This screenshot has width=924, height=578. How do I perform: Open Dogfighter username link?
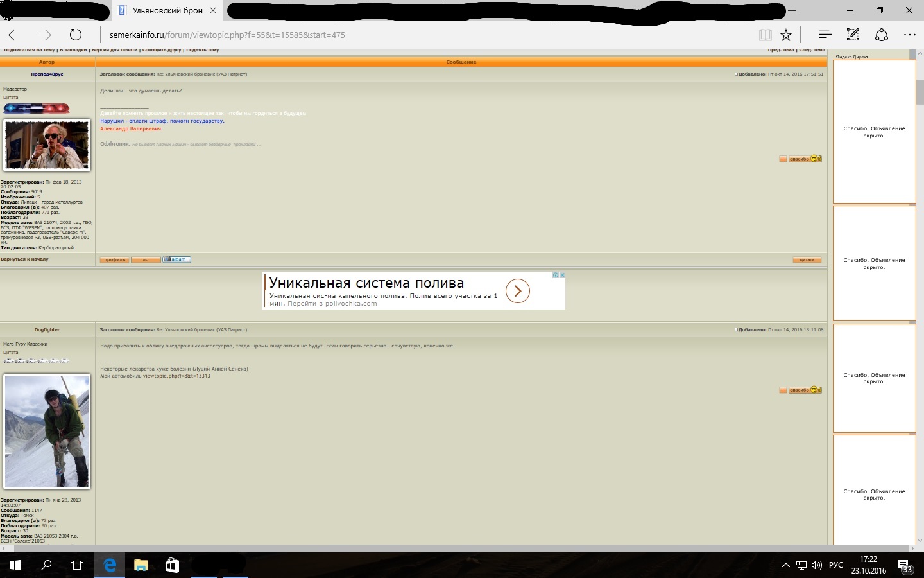tap(47, 329)
